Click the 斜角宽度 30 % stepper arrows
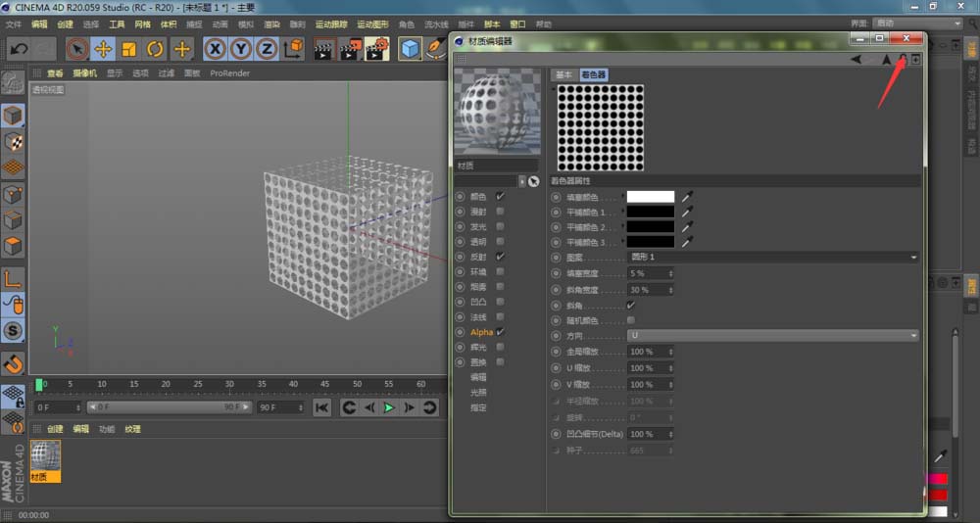 point(670,290)
